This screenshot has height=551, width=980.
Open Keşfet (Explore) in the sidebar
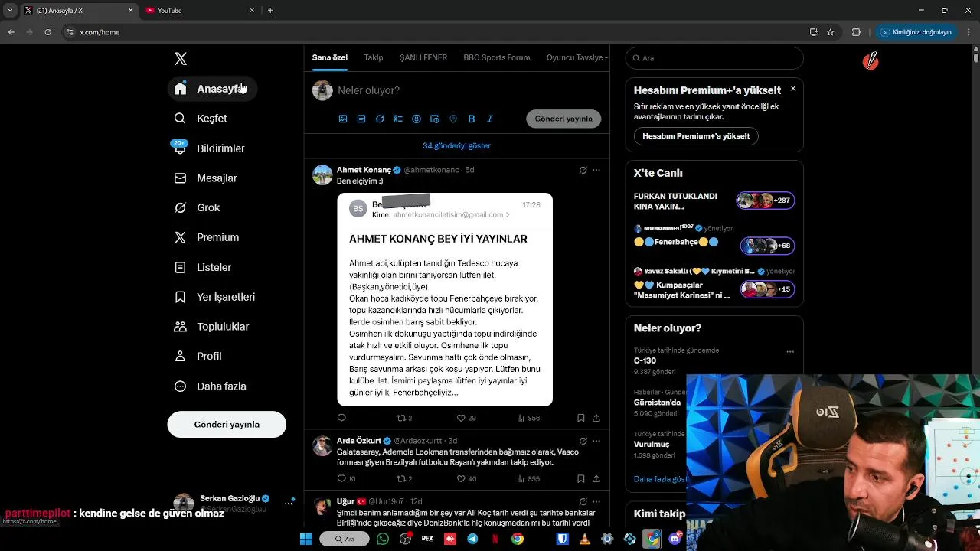pyautogui.click(x=201, y=119)
